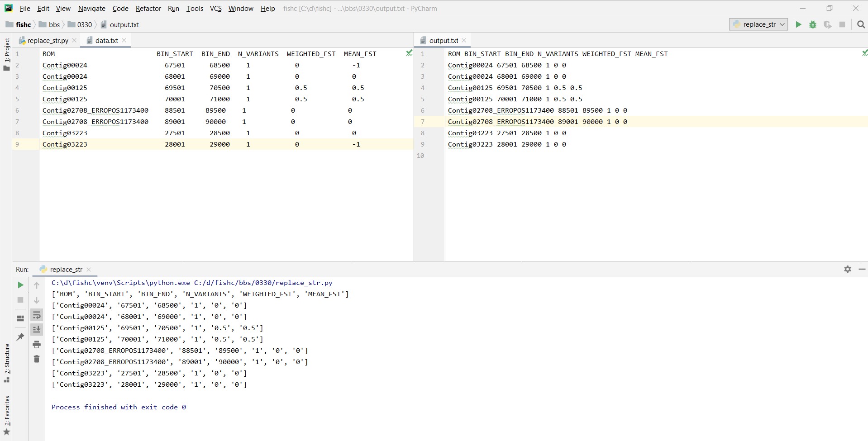This screenshot has height=441, width=868.
Task: Close the replace_str.py editor tab
Action: tap(75, 40)
